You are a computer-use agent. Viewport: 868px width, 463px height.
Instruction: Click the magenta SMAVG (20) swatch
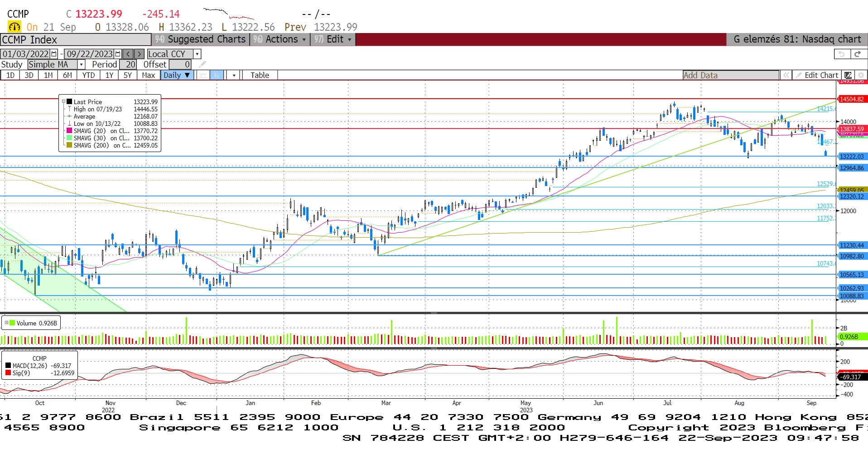pos(69,131)
